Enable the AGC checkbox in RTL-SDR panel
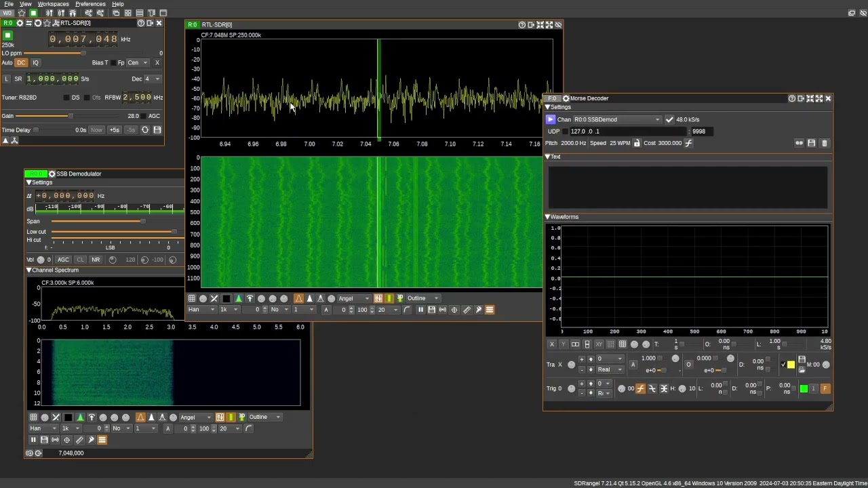Screen dimensions: 868x488 click(144, 116)
